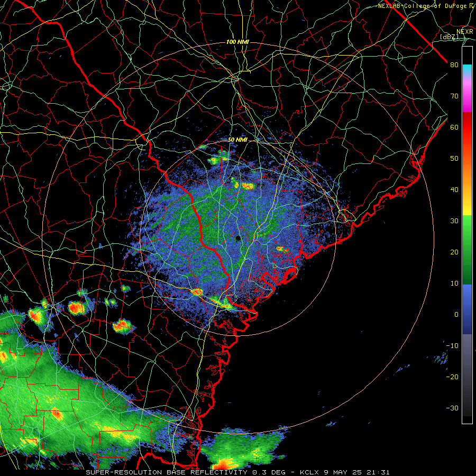Click the black radar site dot at the rings' center
Screen dimensions: 476x476
[239, 238]
